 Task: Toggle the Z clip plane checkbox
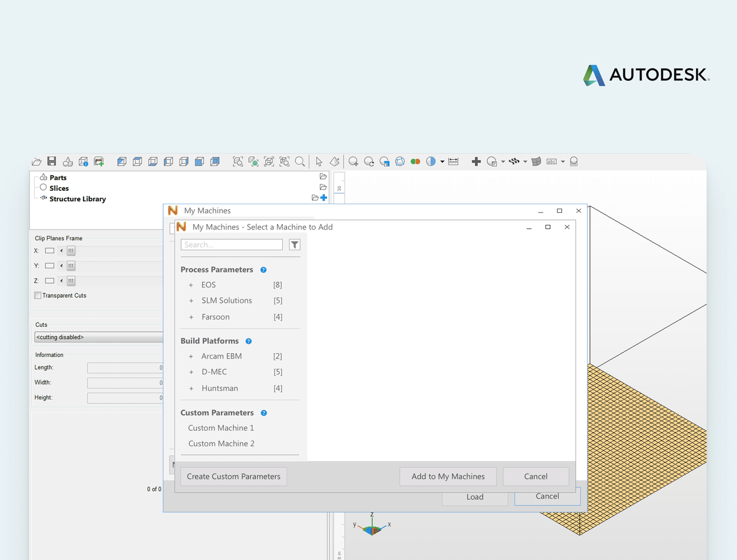pyautogui.click(x=50, y=281)
